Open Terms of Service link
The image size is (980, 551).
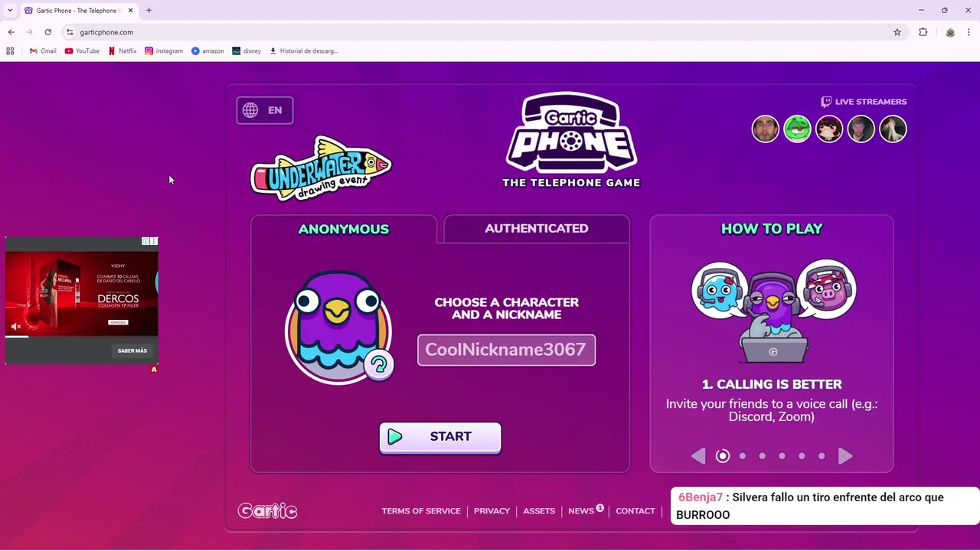click(421, 511)
